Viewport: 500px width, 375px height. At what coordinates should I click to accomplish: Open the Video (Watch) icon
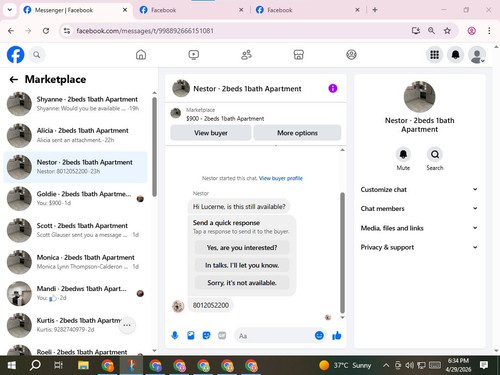tap(194, 55)
